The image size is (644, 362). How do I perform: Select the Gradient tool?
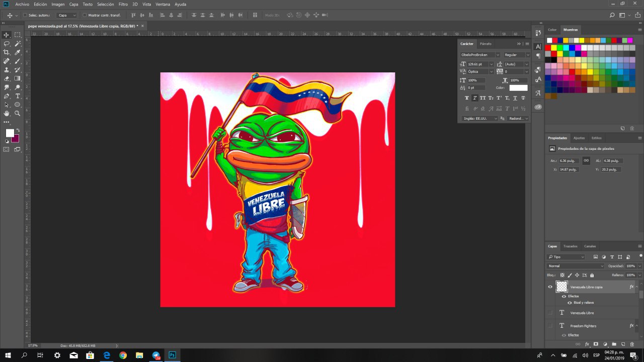click(18, 78)
